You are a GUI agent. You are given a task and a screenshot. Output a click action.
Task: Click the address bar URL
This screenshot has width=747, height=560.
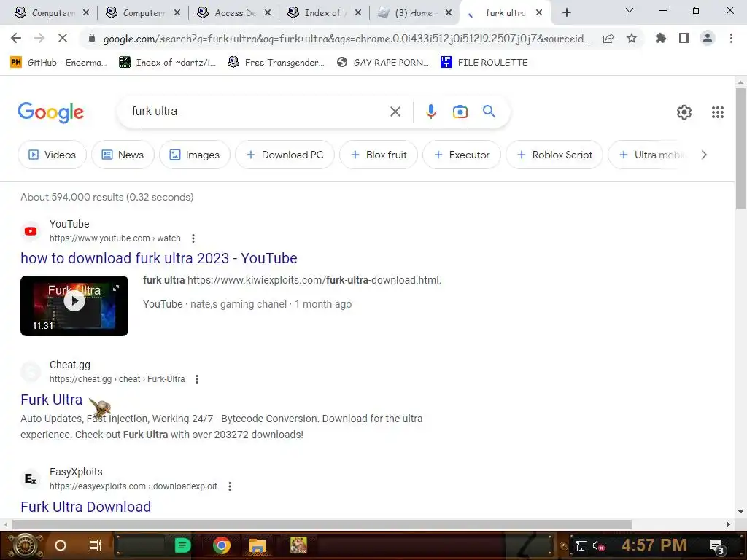[347, 39]
